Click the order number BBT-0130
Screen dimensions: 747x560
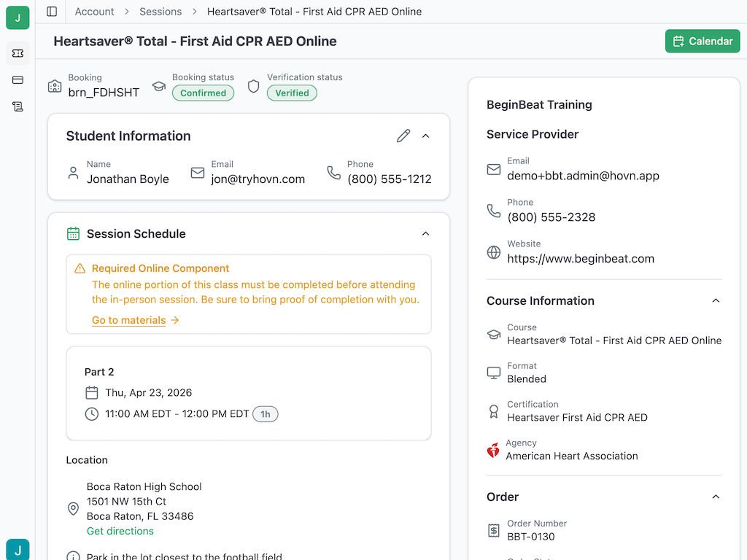531,537
